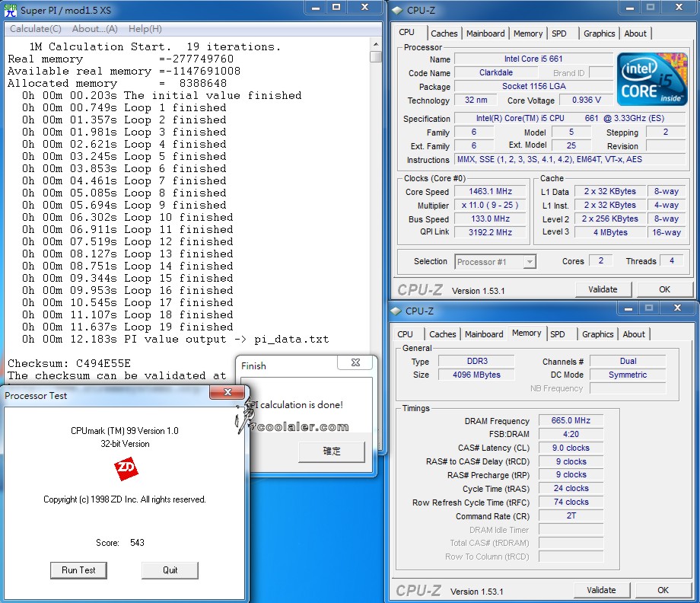
Task: Click the red ZD logo in Processor Test
Action: (126, 468)
